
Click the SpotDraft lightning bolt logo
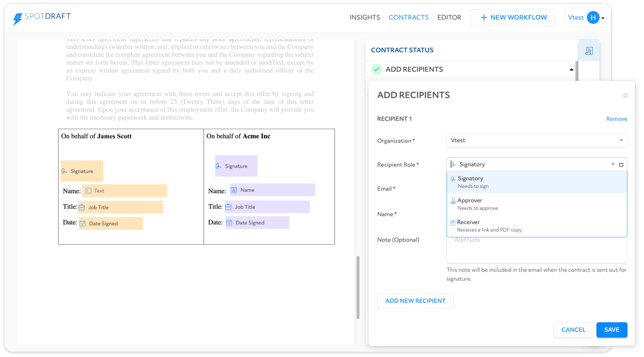(16, 17)
